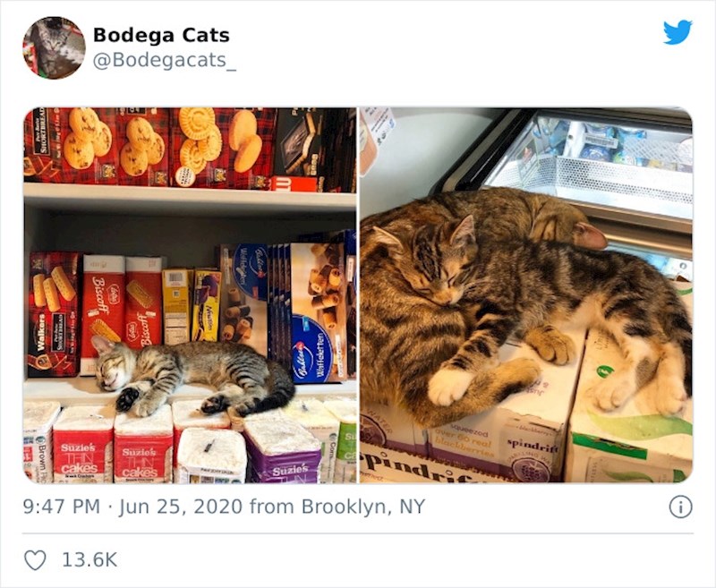716x588 pixels.
Task: Like the tweet with heart icon
Action: (35, 560)
